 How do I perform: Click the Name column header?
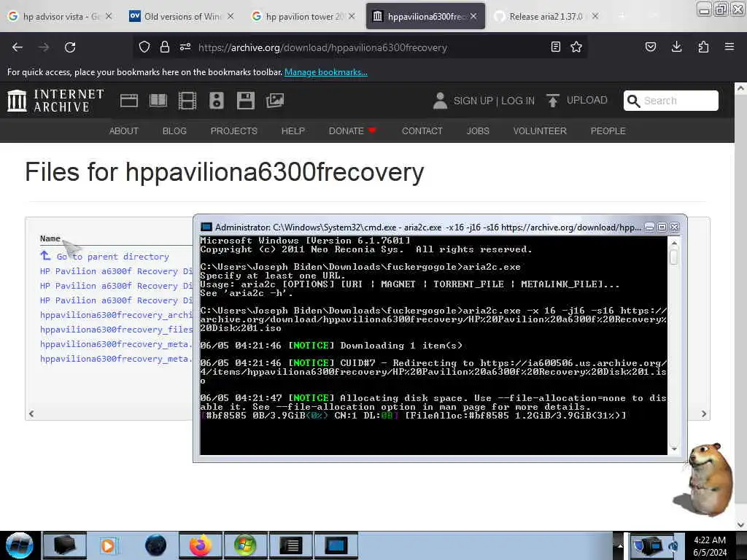pyautogui.click(x=50, y=238)
